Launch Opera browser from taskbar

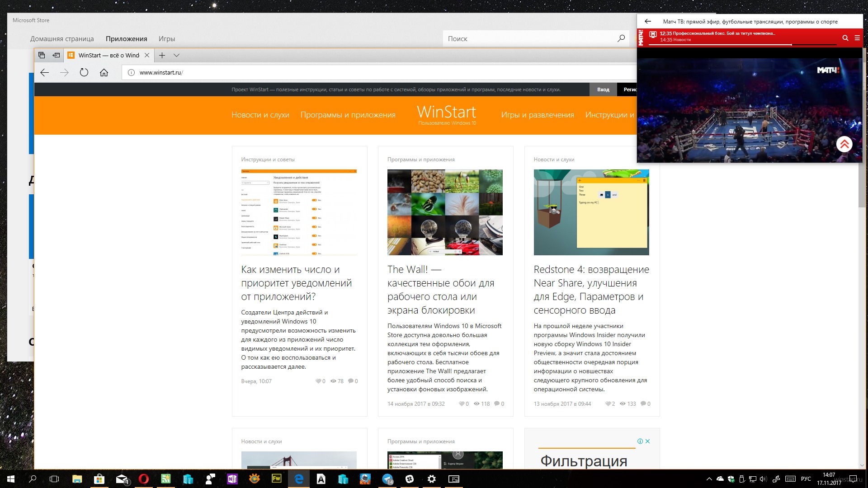[x=143, y=479]
